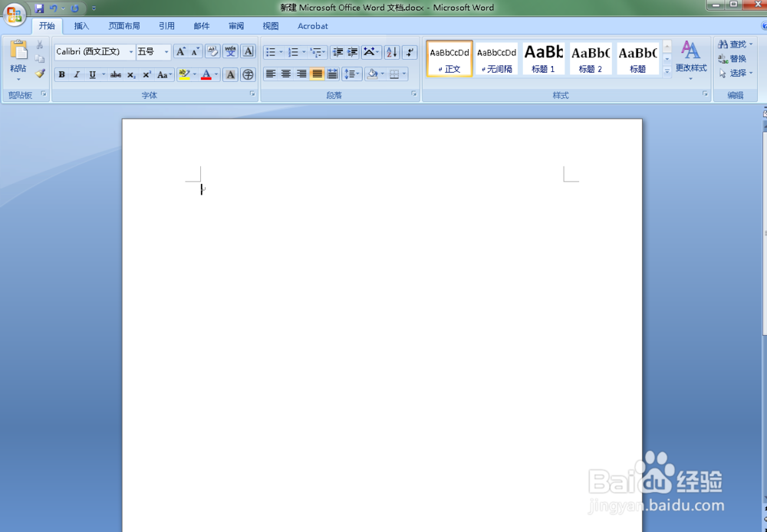Open Font dialog launcher

[x=252, y=94]
